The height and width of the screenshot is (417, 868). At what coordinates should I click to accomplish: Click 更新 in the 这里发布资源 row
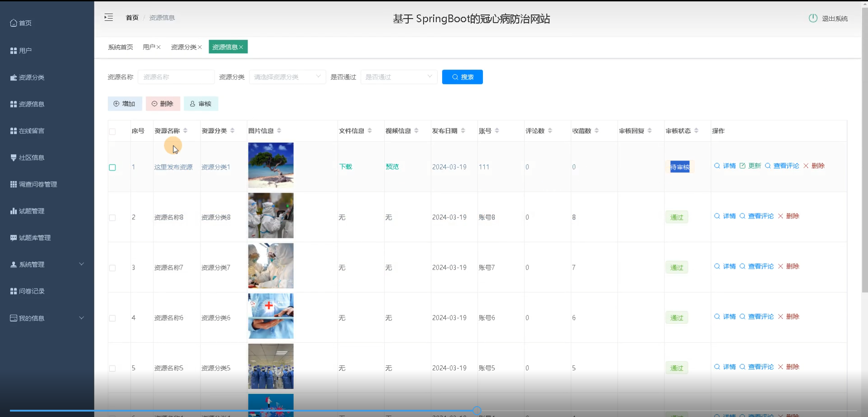pos(750,166)
